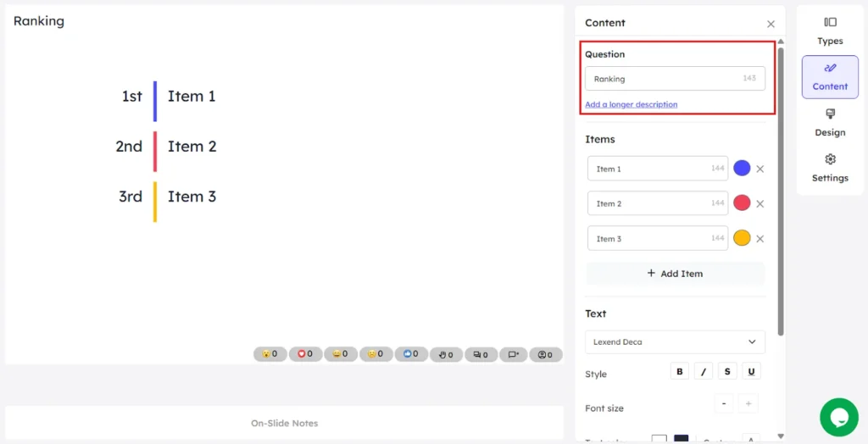
Task: Switch to the Design tab
Action: tap(830, 122)
